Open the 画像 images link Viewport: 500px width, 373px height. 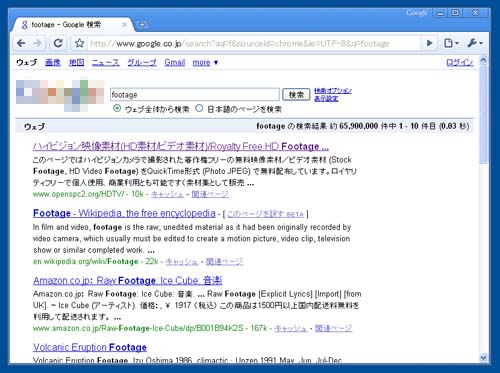point(53,63)
